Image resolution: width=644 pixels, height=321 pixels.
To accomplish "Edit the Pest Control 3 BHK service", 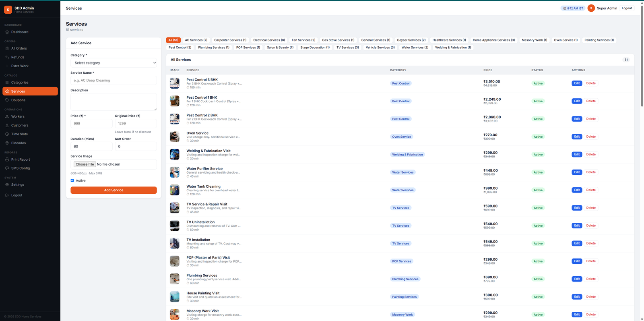I will [577, 83].
